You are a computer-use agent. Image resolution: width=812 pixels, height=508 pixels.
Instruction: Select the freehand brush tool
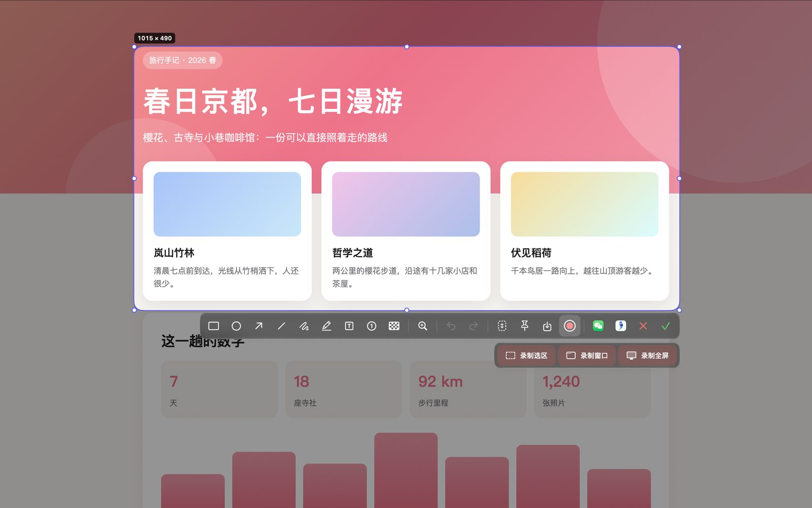click(304, 326)
